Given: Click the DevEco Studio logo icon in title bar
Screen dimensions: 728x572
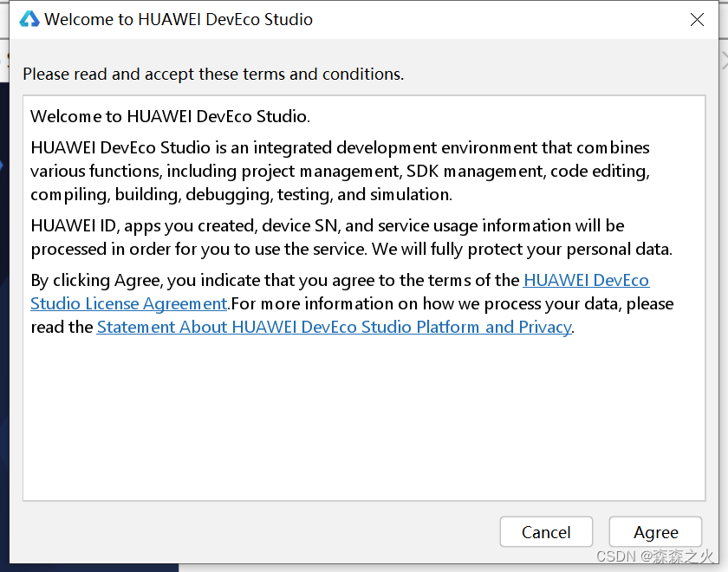Looking at the screenshot, I should (x=29, y=19).
